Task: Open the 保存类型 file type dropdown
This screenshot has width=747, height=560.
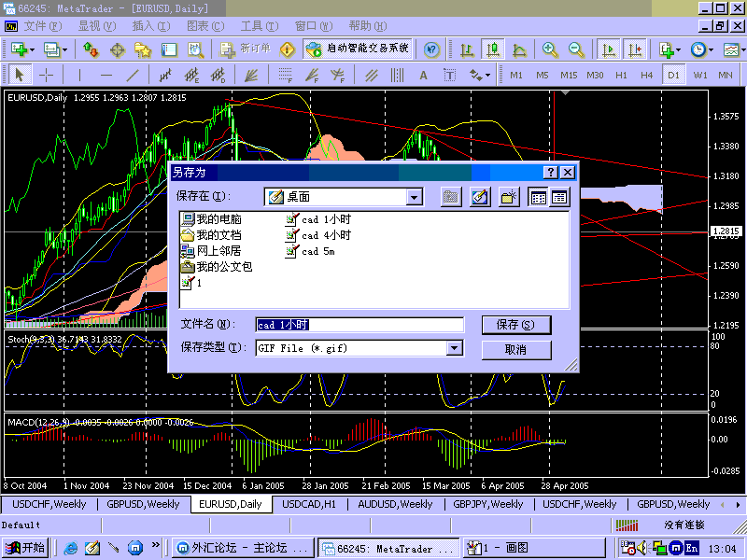Action: [x=455, y=348]
